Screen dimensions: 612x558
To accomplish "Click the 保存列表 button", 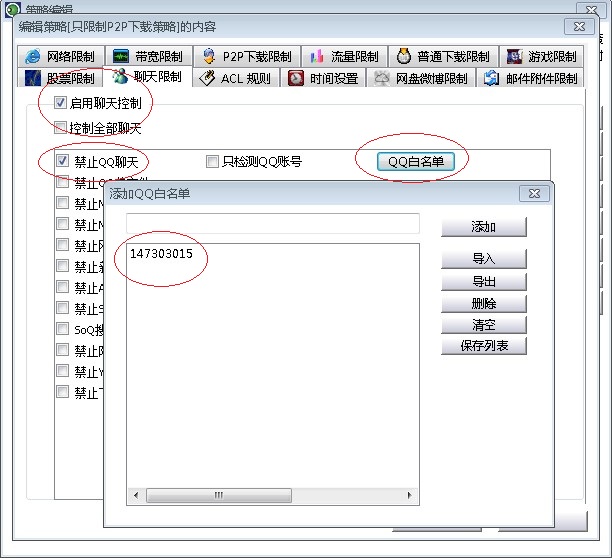I will coord(484,345).
